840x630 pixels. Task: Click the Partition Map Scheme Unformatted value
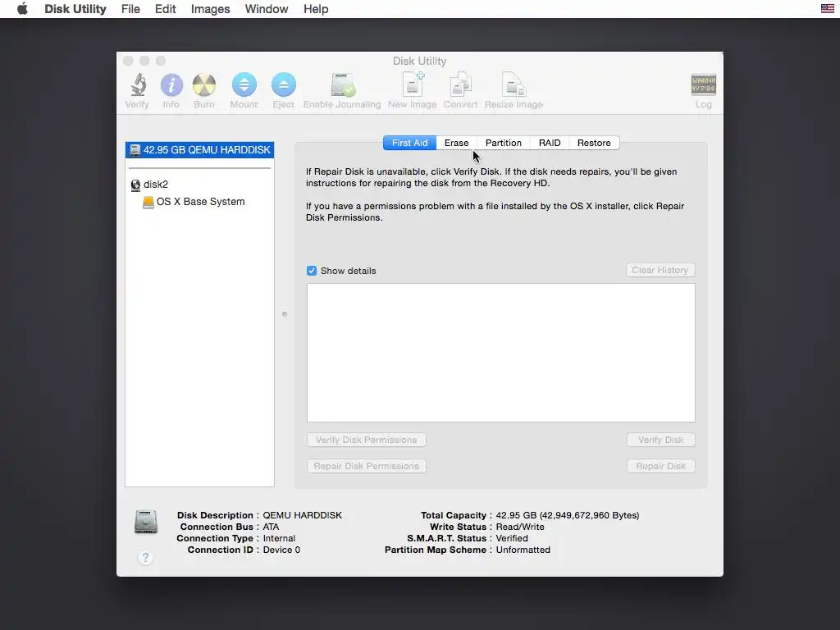[523, 550]
